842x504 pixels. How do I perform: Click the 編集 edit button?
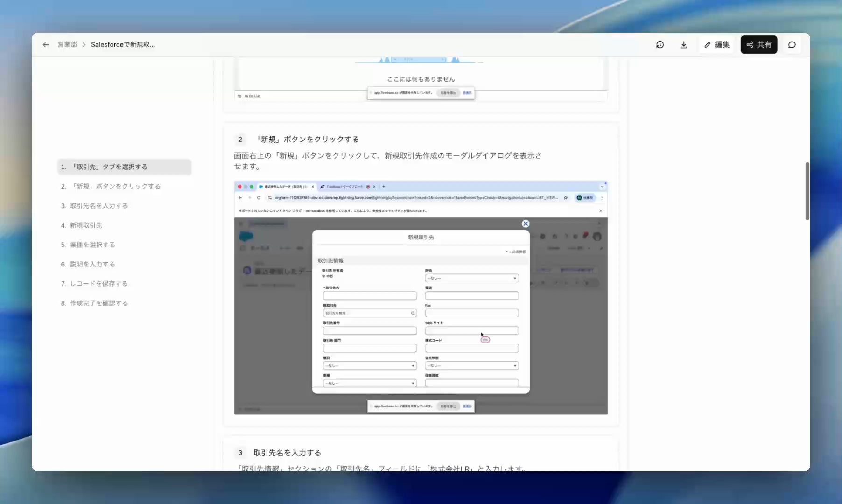pyautogui.click(x=717, y=45)
